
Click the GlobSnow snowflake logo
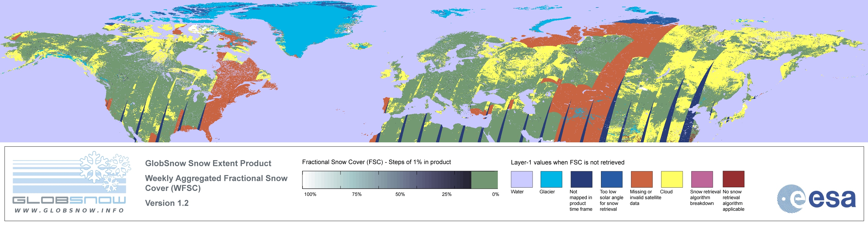105,172
